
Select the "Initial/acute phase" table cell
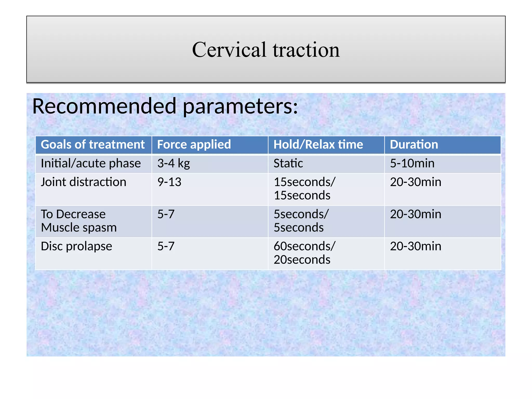tap(91, 163)
